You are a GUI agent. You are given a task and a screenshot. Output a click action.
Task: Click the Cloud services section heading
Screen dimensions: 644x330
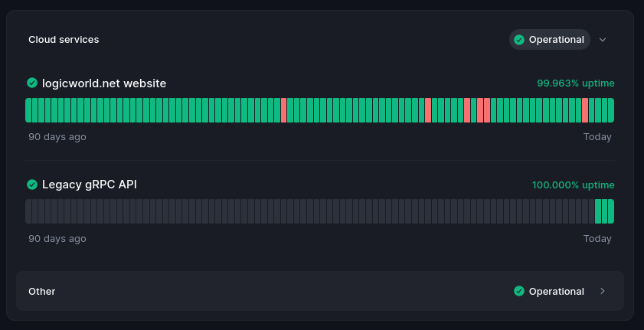click(64, 40)
